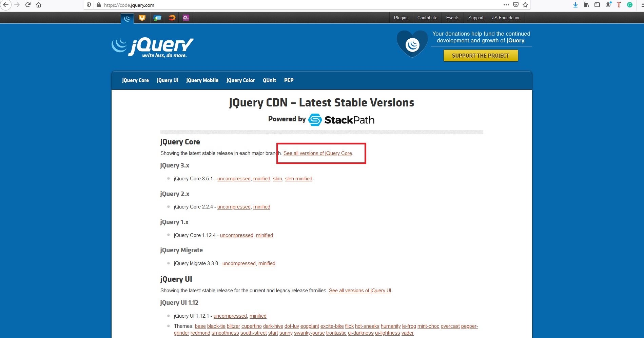Open jQuery Core 3.5.1 minified link
This screenshot has height=338, width=644.
pyautogui.click(x=262, y=179)
